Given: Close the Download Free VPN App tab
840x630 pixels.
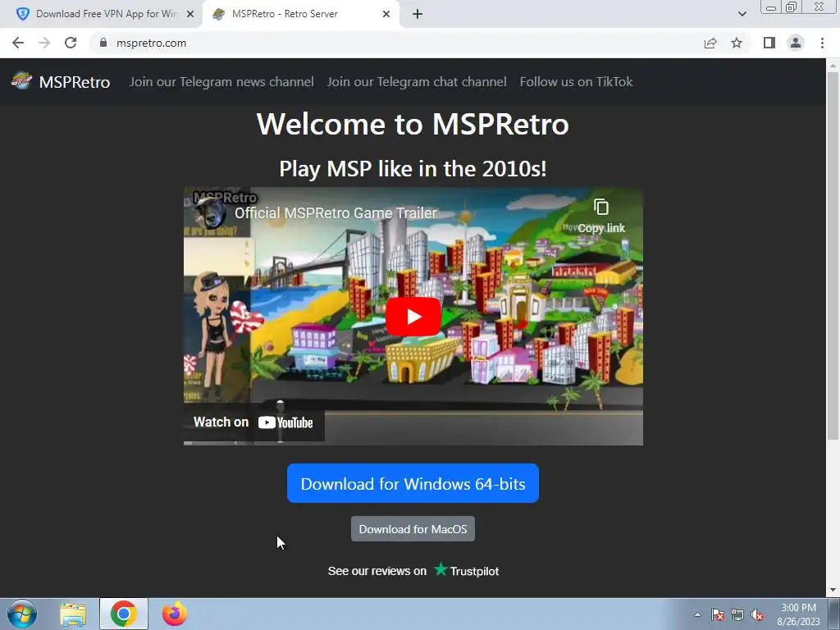Looking at the screenshot, I should coord(190,14).
